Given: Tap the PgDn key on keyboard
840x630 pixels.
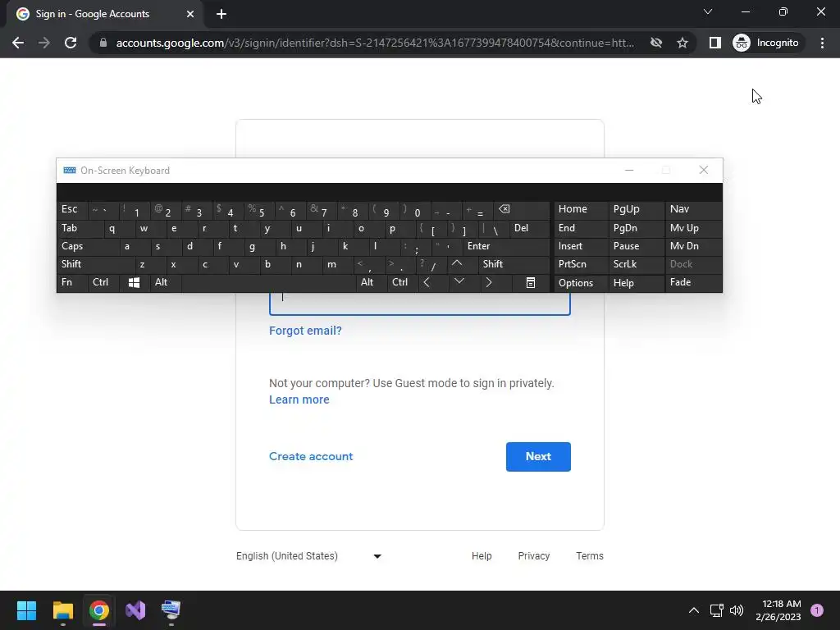Looking at the screenshot, I should [636, 228].
